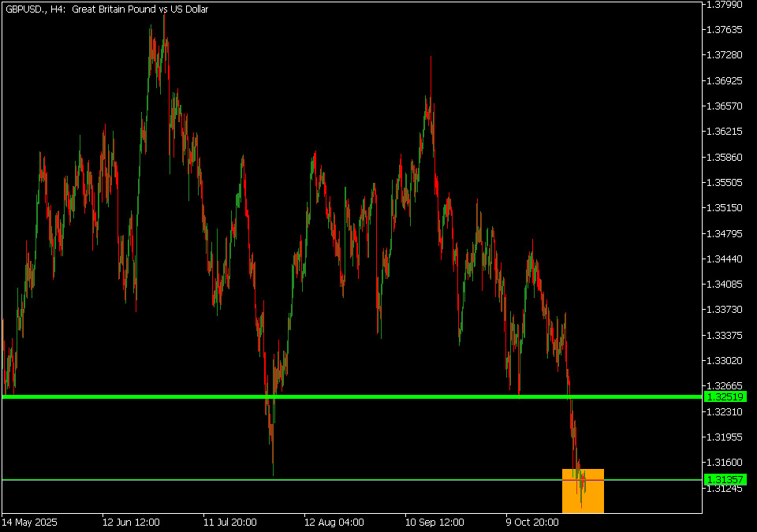Click the 12 Jun 12:00 time label
This screenshot has width=757, height=532.
(131, 522)
